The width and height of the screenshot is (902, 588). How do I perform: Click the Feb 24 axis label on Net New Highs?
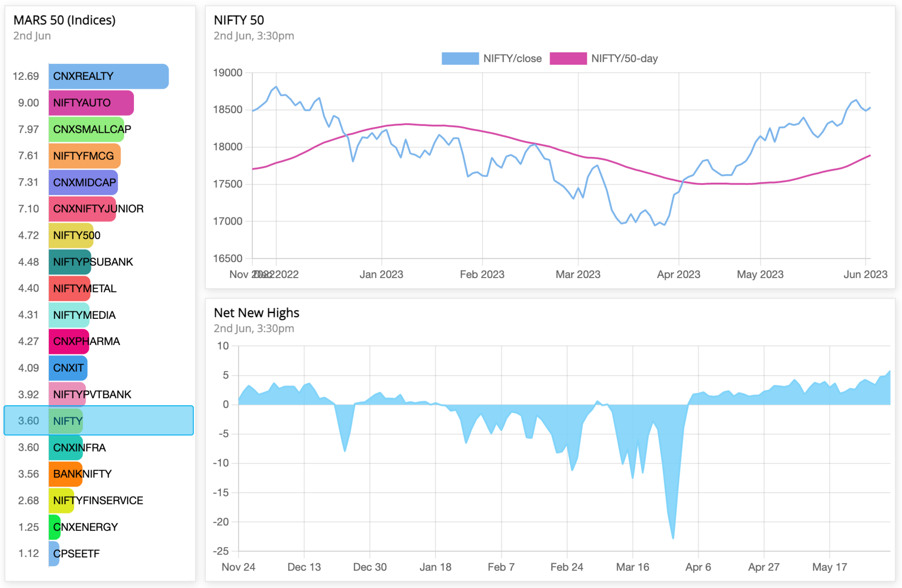click(x=567, y=567)
